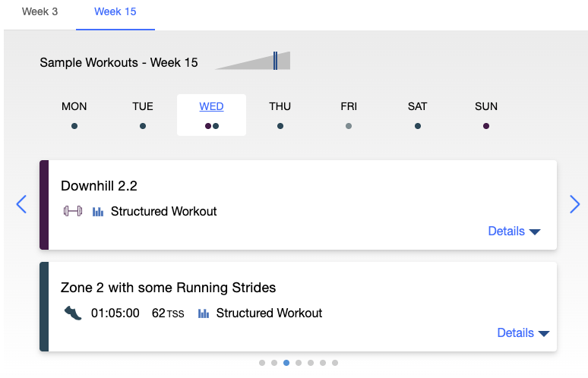Open the WED day link
Viewport: 588px width, 378px height.
click(211, 106)
